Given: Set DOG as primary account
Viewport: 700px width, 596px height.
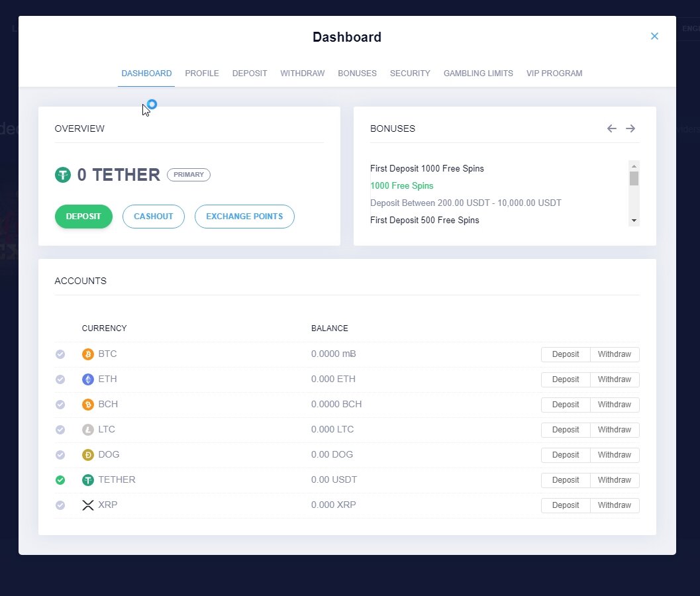Looking at the screenshot, I should tap(60, 455).
